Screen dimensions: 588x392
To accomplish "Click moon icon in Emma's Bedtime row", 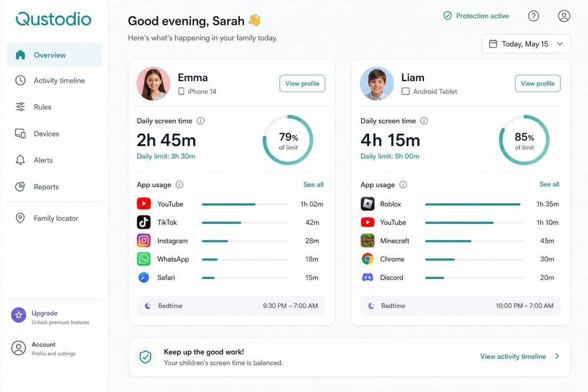I will pos(148,306).
